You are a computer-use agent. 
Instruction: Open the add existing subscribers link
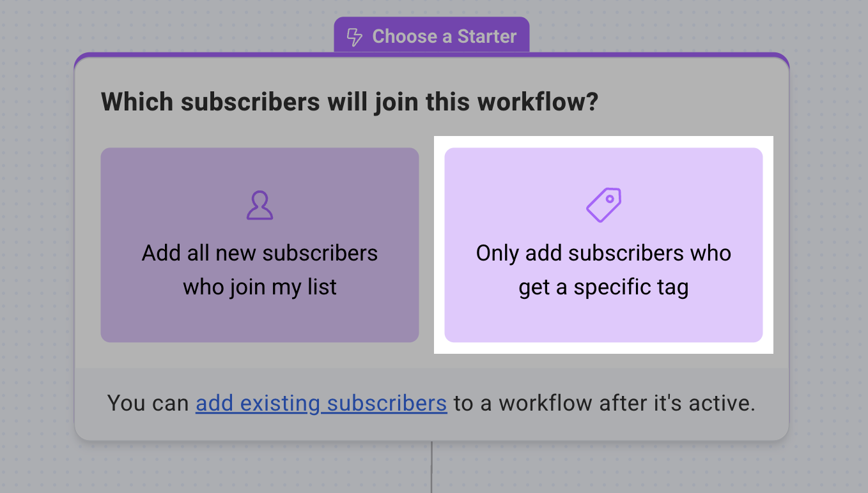pyautogui.click(x=321, y=403)
